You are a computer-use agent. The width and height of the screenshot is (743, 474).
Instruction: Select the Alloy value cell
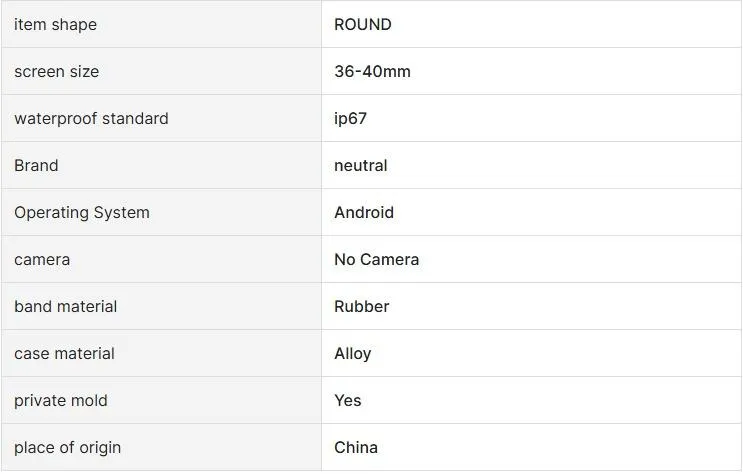point(532,354)
